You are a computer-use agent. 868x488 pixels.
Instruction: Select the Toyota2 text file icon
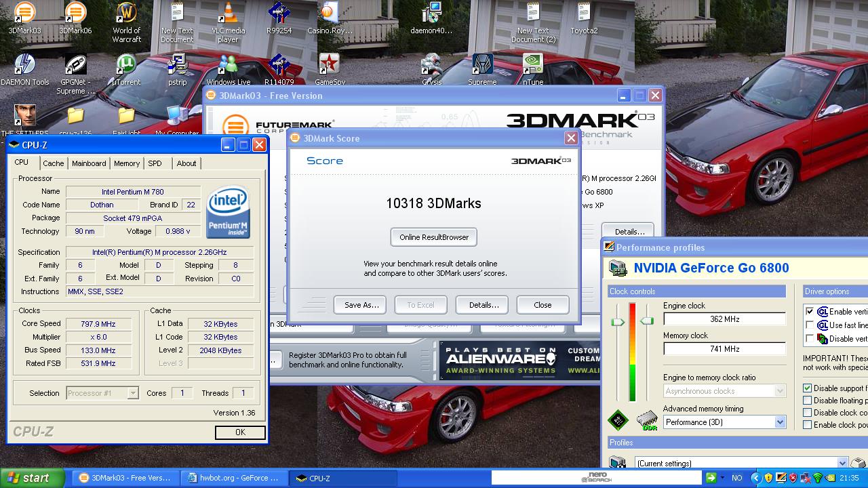pyautogui.click(x=584, y=18)
